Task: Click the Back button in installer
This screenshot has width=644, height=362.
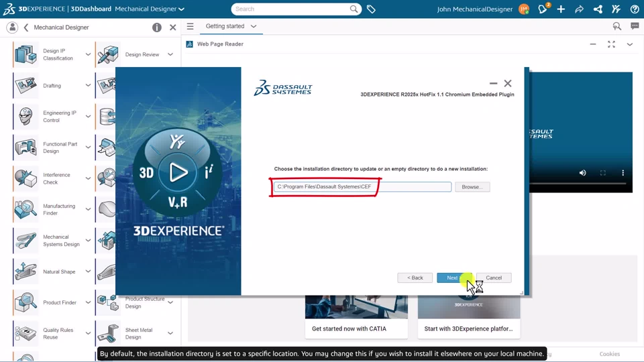Action: (415, 278)
